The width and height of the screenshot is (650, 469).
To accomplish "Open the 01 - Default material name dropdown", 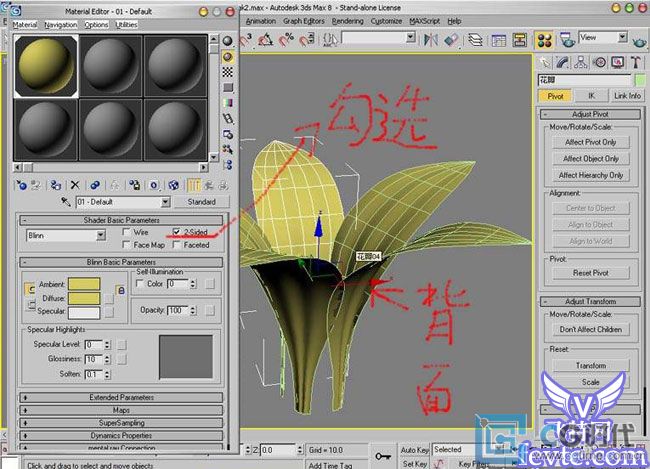I will click(x=165, y=202).
